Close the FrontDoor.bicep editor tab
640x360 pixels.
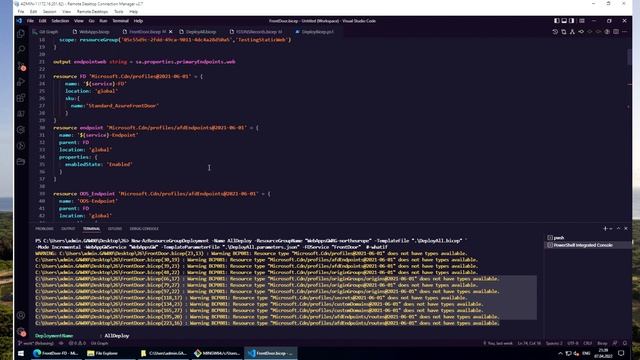171,32
